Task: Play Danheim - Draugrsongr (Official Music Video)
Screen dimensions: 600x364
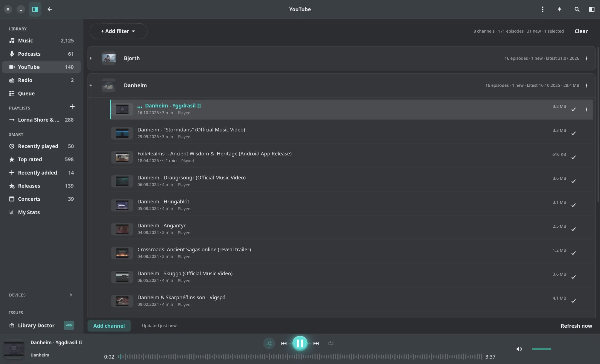Action: [x=351, y=181]
